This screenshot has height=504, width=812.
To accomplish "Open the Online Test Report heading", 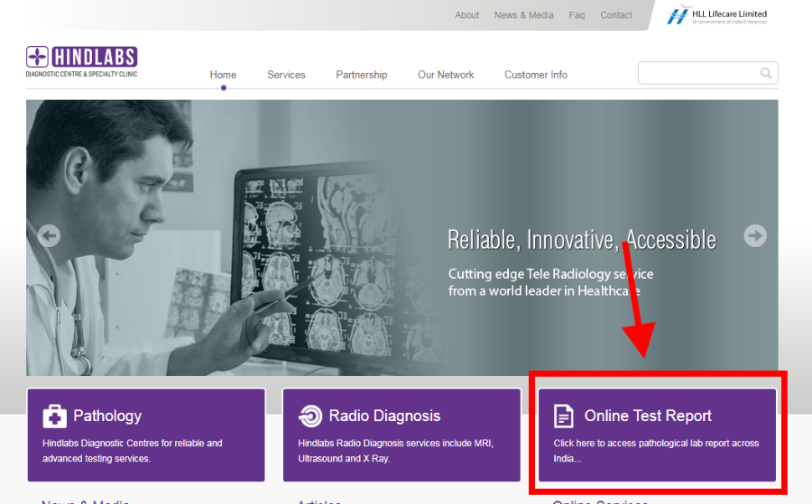I will pyautogui.click(x=647, y=416).
